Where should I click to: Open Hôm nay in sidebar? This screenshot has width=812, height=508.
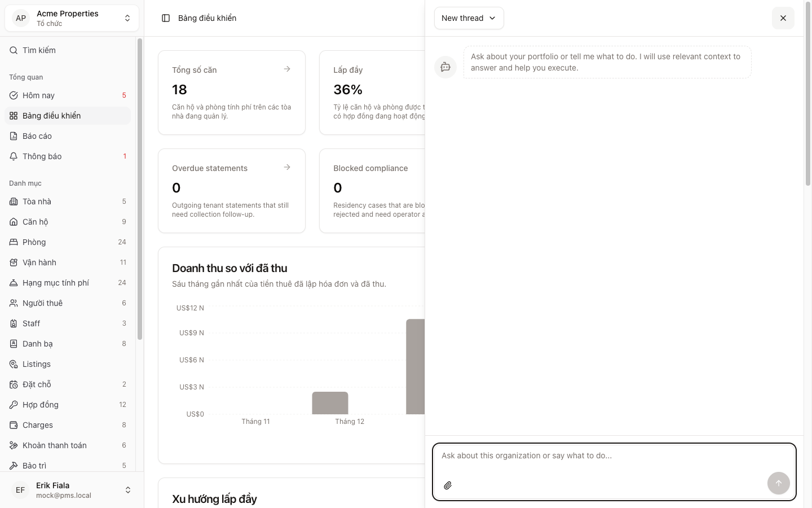(x=38, y=95)
